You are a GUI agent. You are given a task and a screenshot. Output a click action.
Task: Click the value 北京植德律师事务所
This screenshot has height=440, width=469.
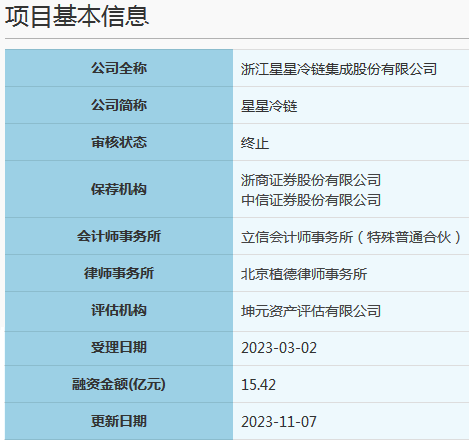point(304,274)
